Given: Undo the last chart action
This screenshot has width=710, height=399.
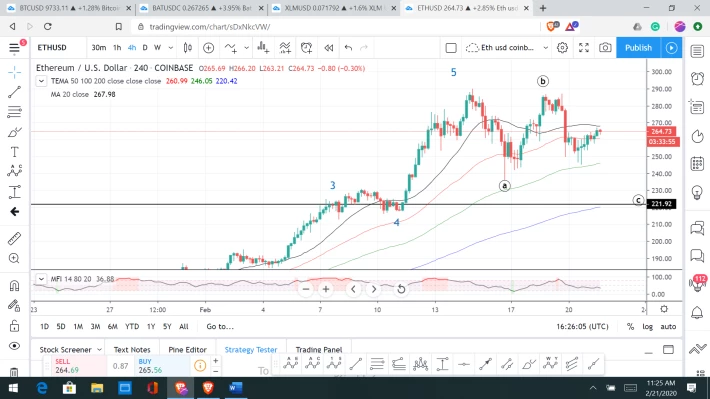Looking at the screenshot, I should coord(348,48).
